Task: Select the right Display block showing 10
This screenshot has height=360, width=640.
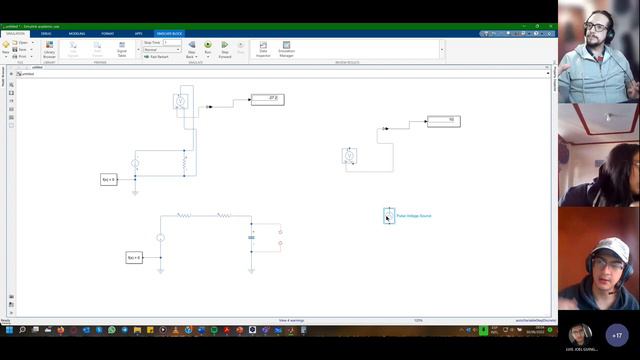Action: 444,121
